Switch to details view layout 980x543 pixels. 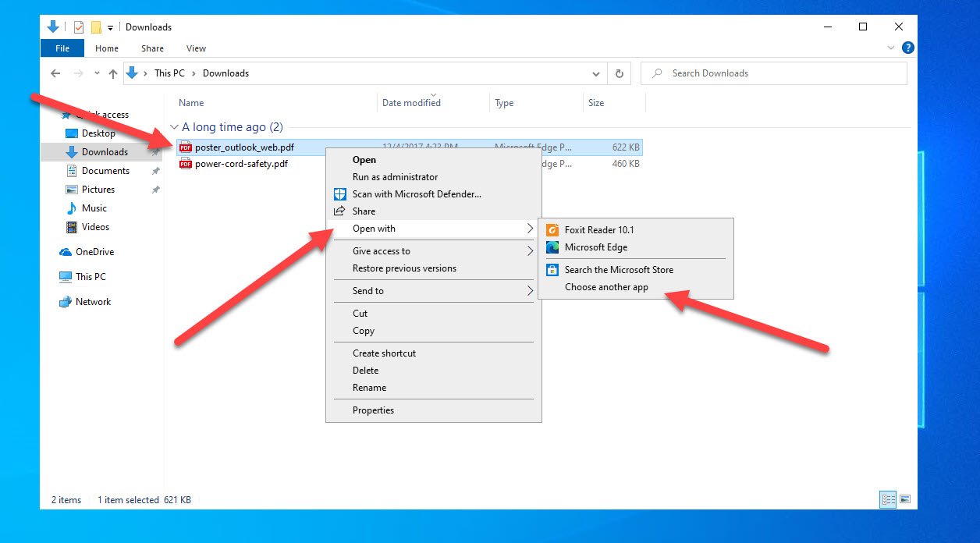tap(888, 499)
